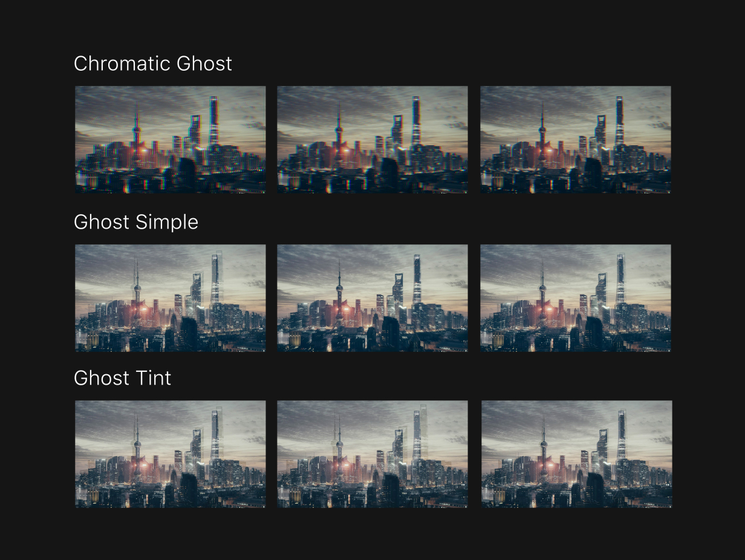
Task: Click the Ghost Tint section heading
Action: click(x=122, y=378)
